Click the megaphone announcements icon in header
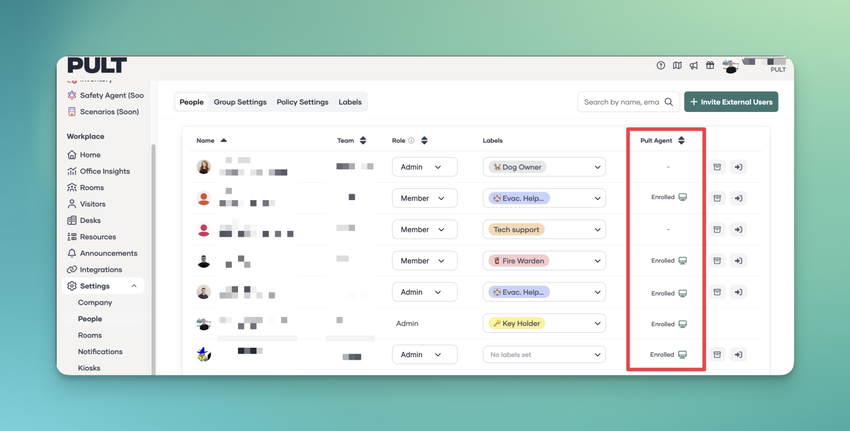Image resolution: width=850 pixels, height=431 pixels. [x=693, y=66]
